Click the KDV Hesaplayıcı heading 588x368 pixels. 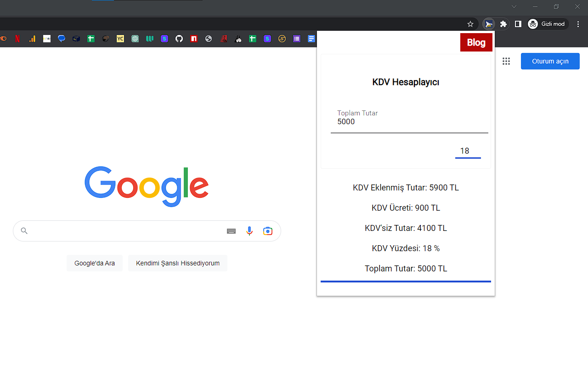click(406, 82)
